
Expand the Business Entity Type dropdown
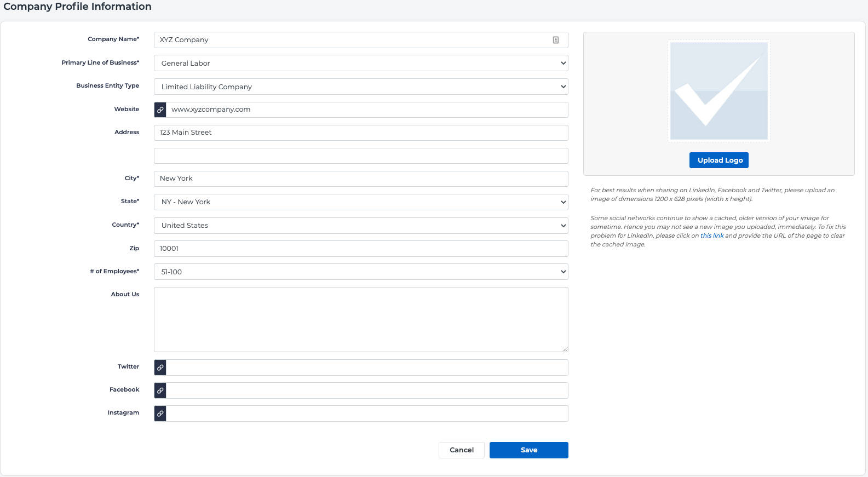point(360,87)
